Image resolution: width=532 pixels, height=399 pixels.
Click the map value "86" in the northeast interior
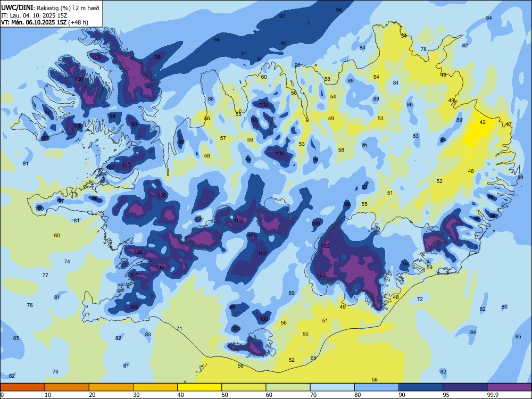point(410,104)
